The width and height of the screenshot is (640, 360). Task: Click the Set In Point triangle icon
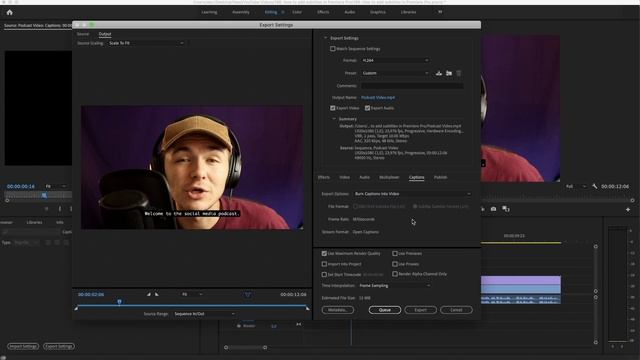pos(149,294)
